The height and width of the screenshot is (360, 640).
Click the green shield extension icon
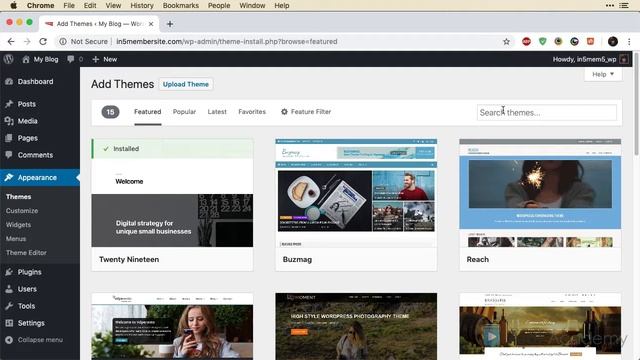[x=542, y=42]
